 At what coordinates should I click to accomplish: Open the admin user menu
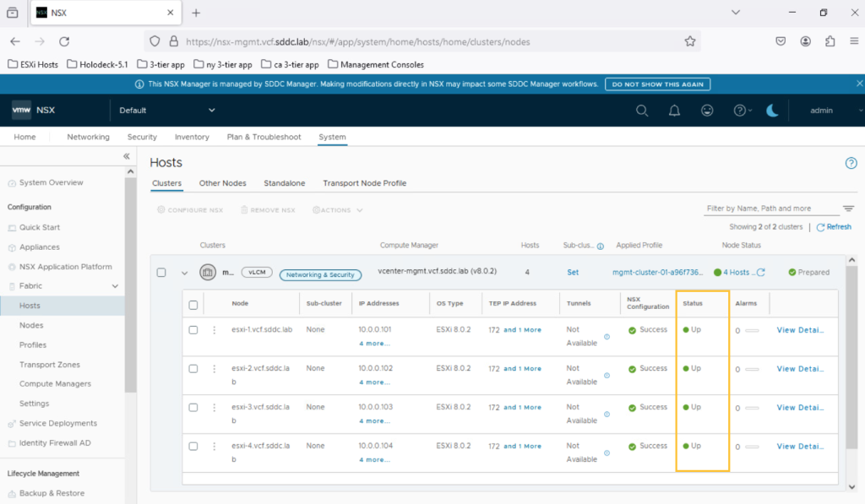click(x=835, y=111)
